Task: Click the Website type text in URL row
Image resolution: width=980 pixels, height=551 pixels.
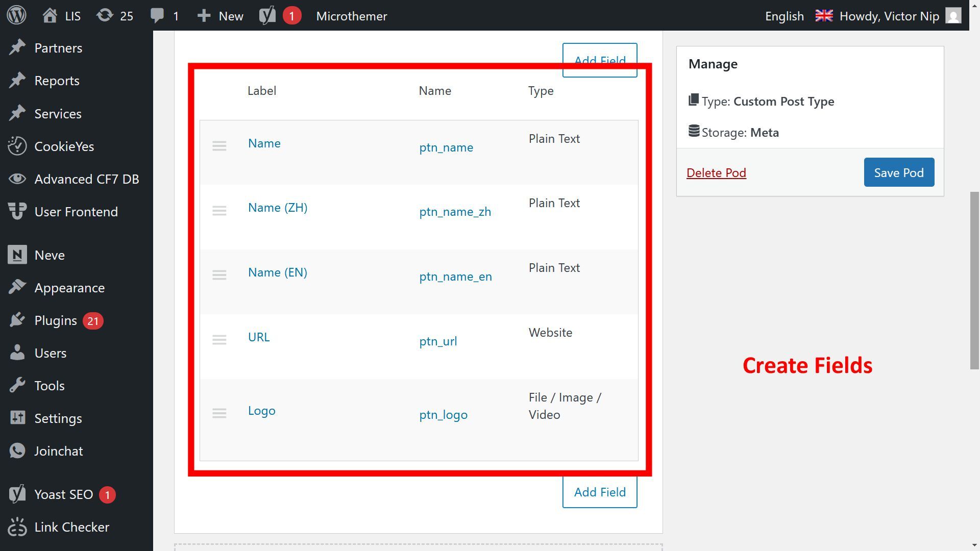Action: [x=550, y=333]
